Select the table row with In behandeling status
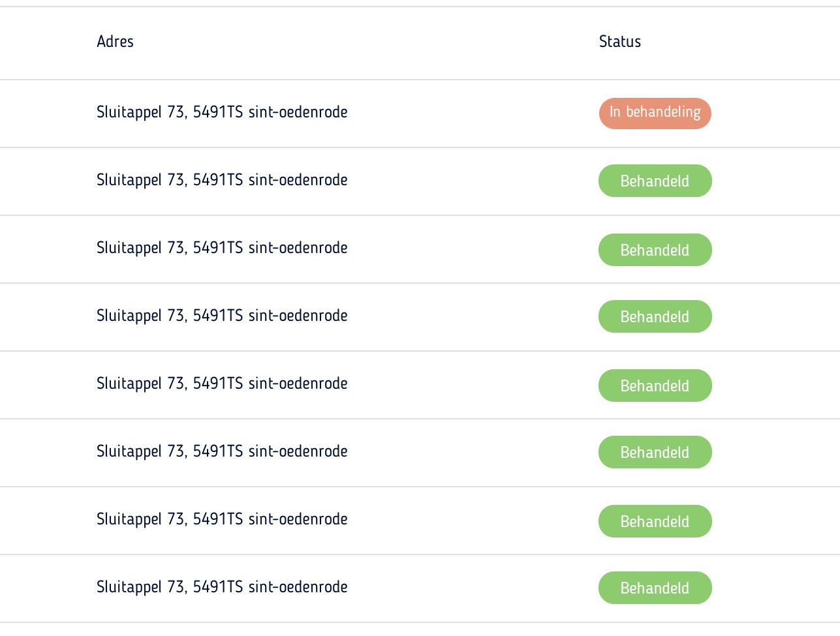This screenshot has height=636, width=840. click(420, 114)
